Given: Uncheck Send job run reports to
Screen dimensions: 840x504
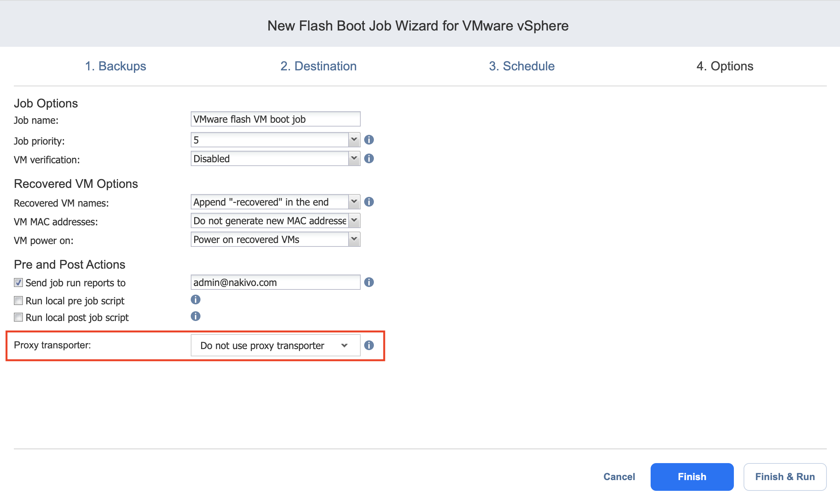Looking at the screenshot, I should coord(18,283).
